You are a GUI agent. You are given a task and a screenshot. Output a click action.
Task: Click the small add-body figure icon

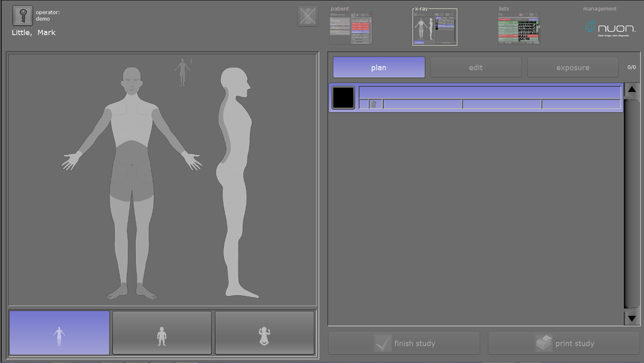pos(183,72)
